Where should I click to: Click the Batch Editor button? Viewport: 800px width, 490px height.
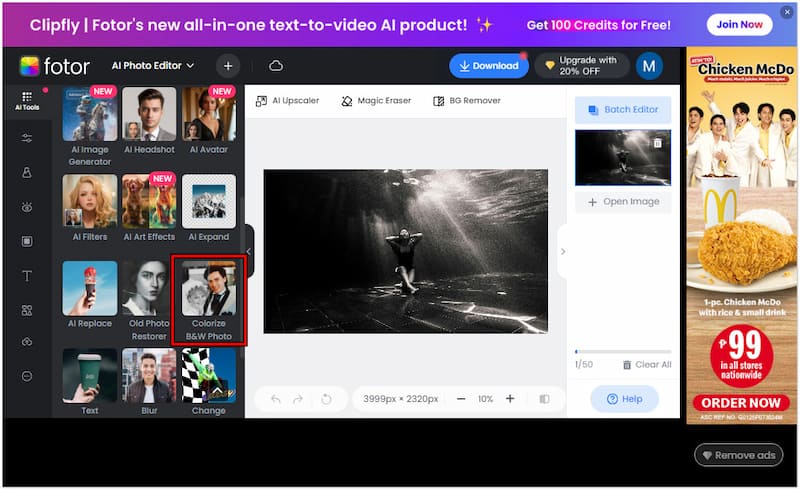[622, 110]
